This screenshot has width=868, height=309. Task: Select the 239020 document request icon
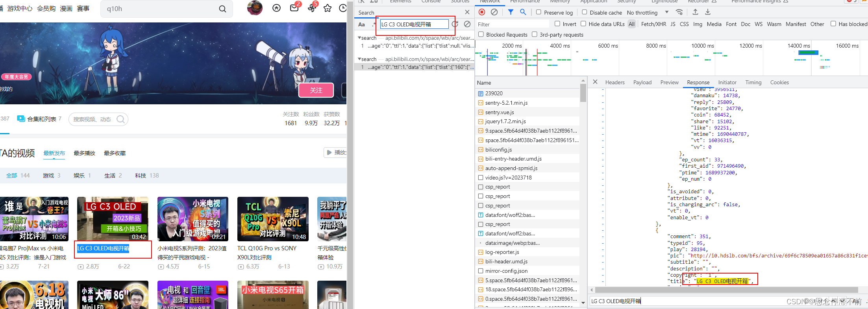[x=480, y=93]
